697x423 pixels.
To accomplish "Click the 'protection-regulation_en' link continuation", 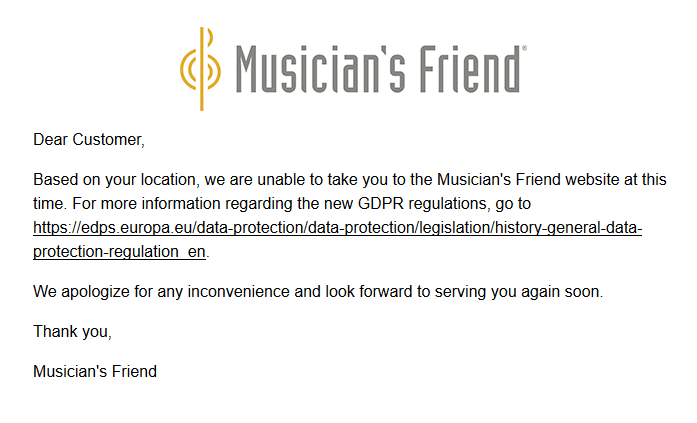I will point(119,251).
